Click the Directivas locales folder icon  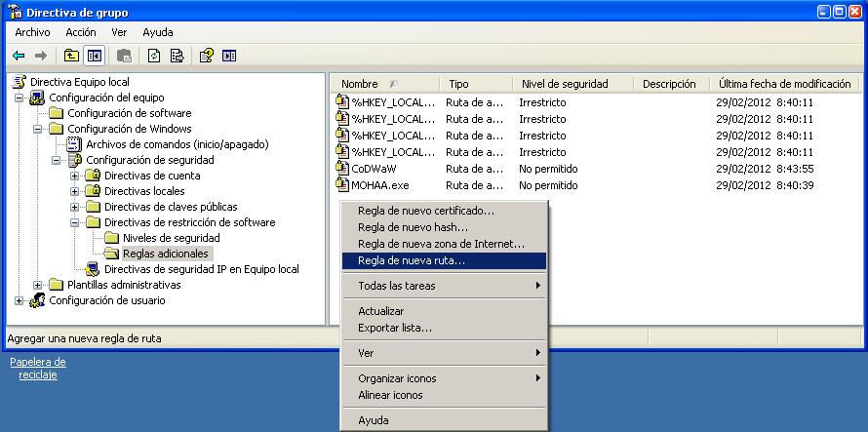pos(93,191)
